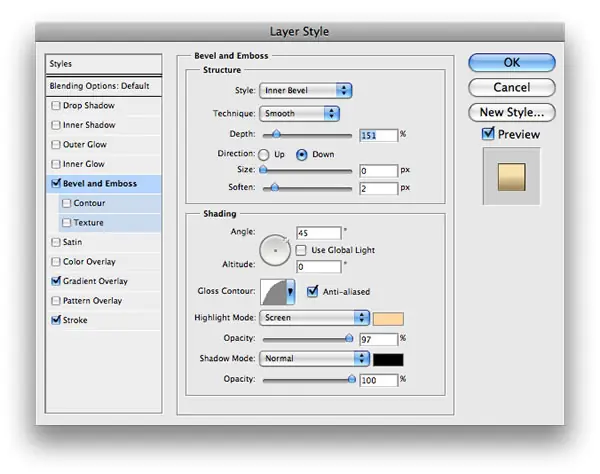This screenshot has width=600, height=474.
Task: Open the Gloss Contour curve picker thumbnail
Action: coord(273,292)
